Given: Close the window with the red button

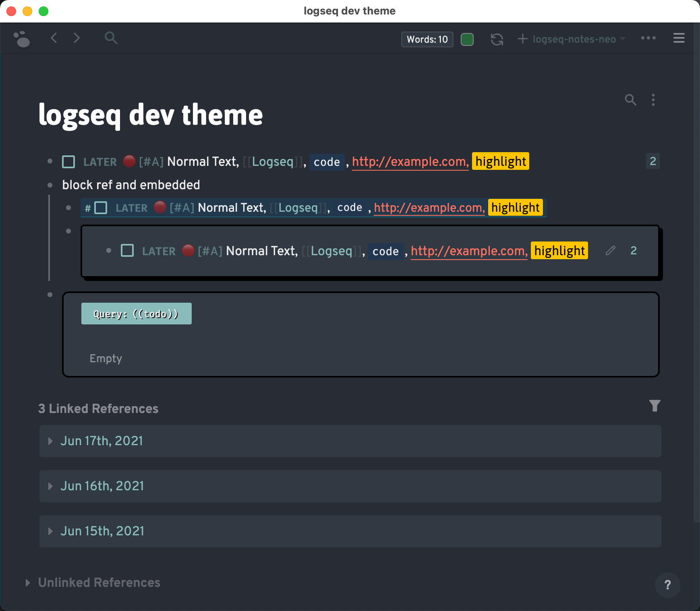Looking at the screenshot, I should (x=11, y=11).
